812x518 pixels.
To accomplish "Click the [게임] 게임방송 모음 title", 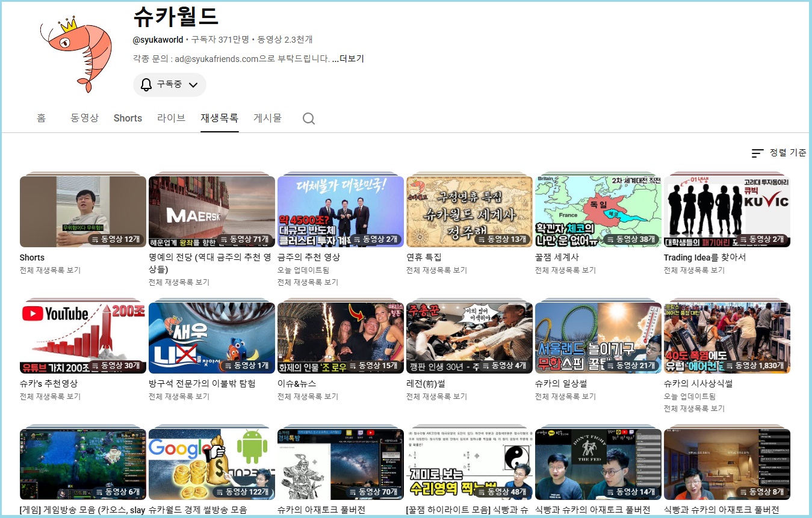I will click(x=82, y=510).
